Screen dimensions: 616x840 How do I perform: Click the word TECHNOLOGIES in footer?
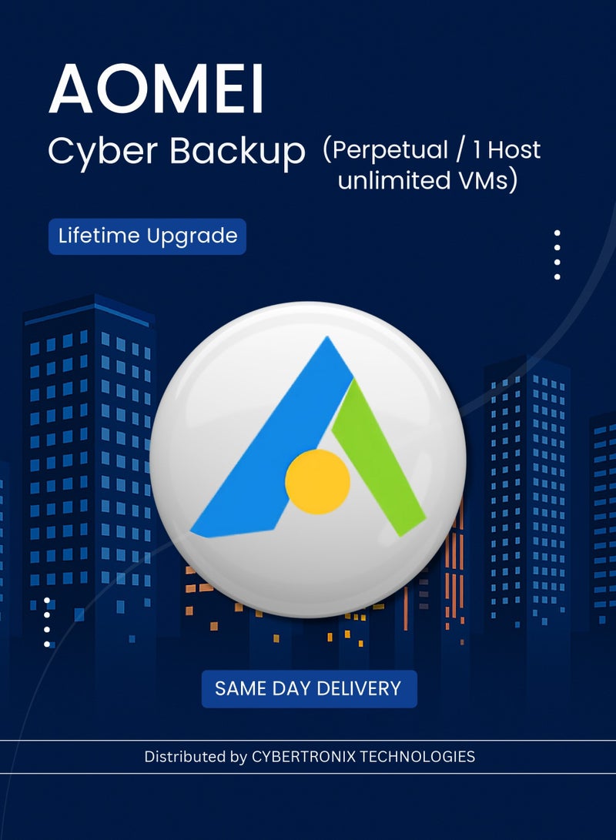pos(417,756)
